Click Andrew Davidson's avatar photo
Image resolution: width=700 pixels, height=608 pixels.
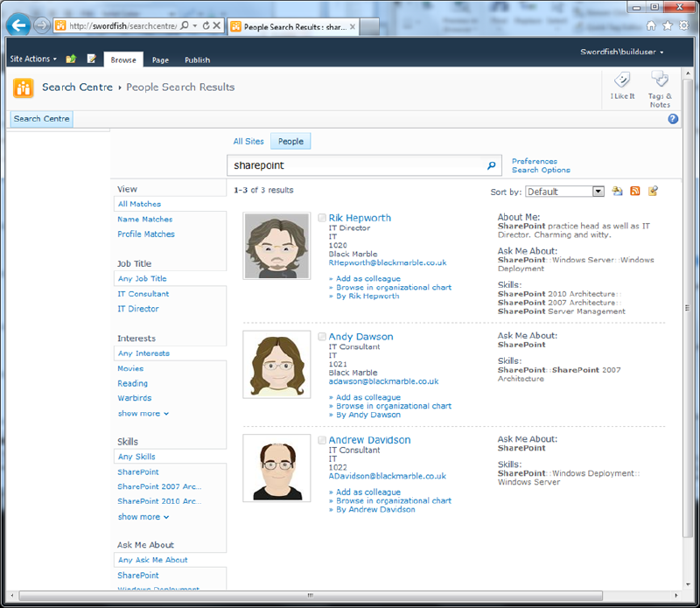[x=276, y=468]
